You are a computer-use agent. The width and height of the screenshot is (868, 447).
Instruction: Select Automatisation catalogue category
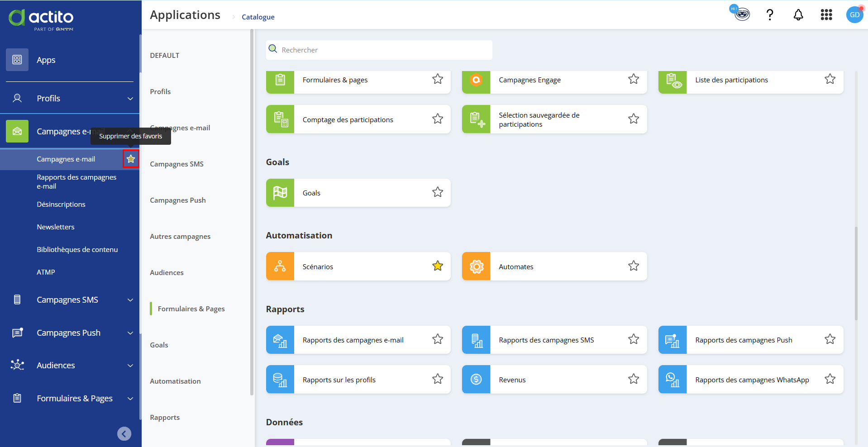[175, 381]
